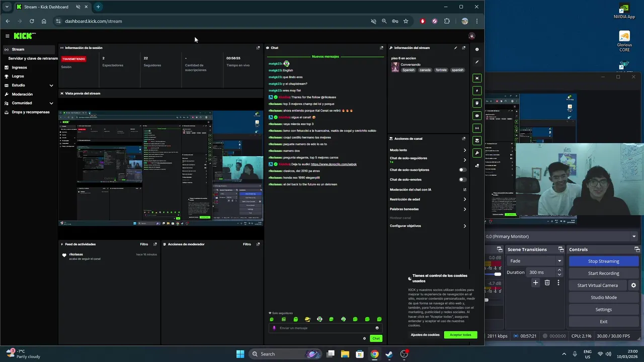Pop out the Información del stream panel
Screen dimensions: 644x362
(x=464, y=48)
